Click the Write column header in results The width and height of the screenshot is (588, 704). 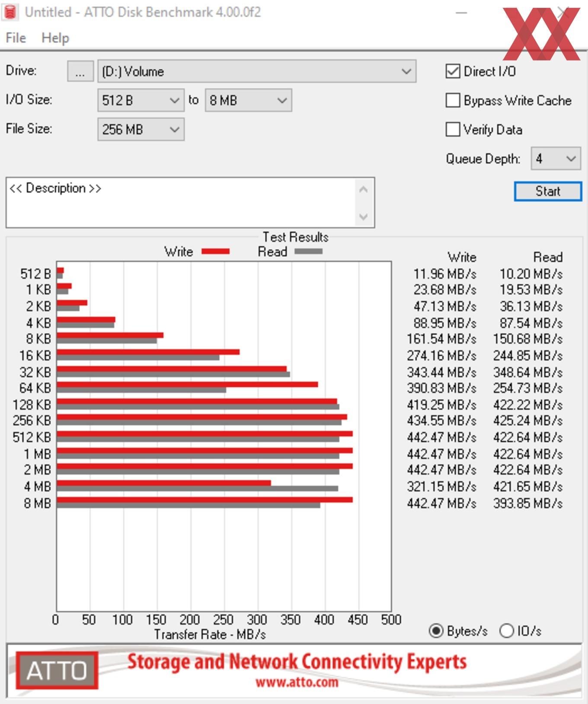pos(462,257)
